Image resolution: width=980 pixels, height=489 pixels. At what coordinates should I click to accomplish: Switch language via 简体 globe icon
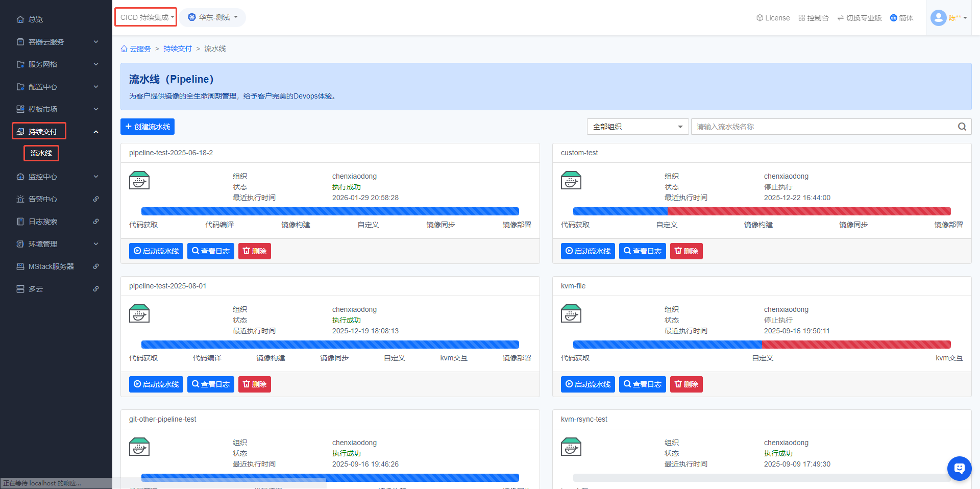point(901,18)
